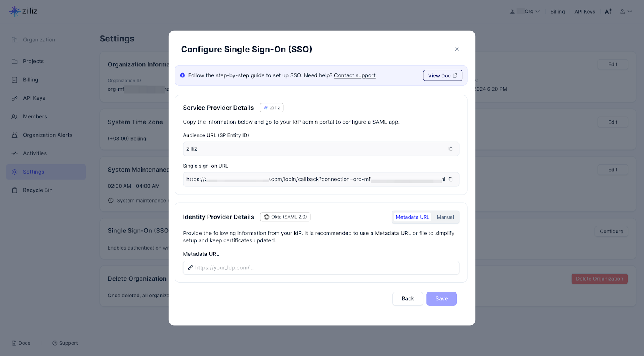644x356 pixels.
Task: Open Recycle Bin from the sidebar
Action: [37, 190]
